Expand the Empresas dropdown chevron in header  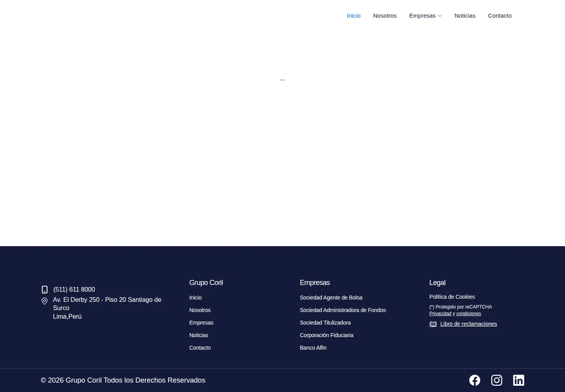[x=440, y=16]
